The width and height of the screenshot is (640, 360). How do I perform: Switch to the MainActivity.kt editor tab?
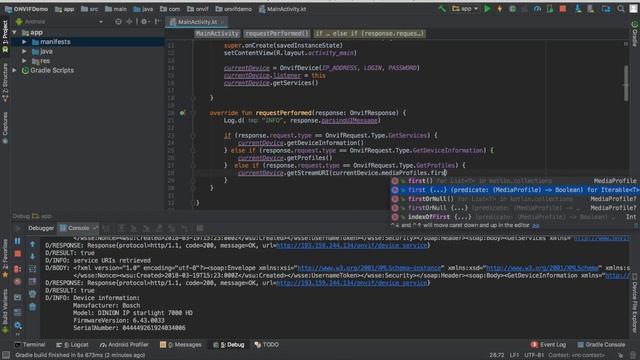pyautogui.click(x=197, y=22)
